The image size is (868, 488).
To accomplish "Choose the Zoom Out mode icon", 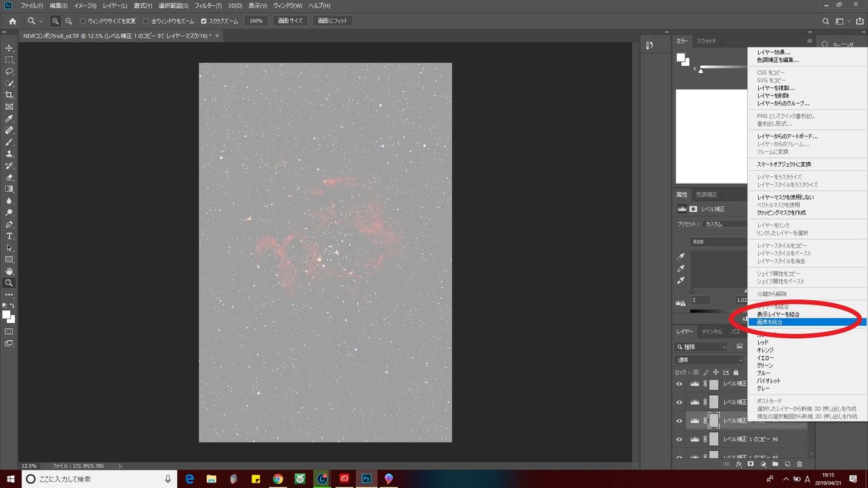I will (x=68, y=21).
